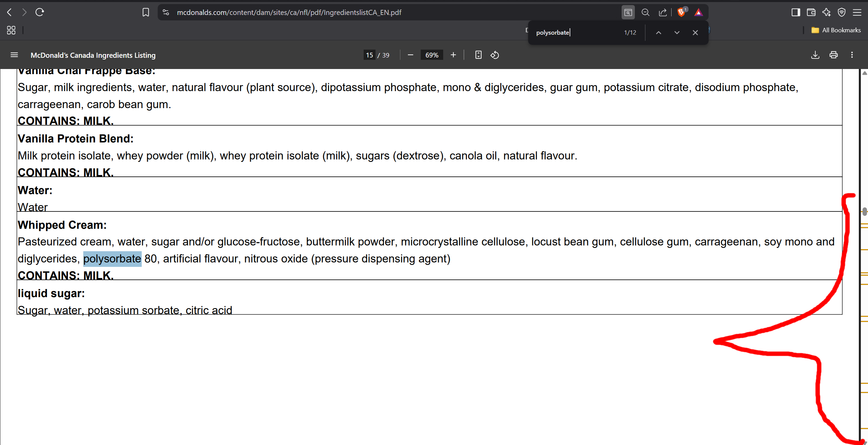
Task: Open PDF viewer more actions menu
Action: [852, 55]
